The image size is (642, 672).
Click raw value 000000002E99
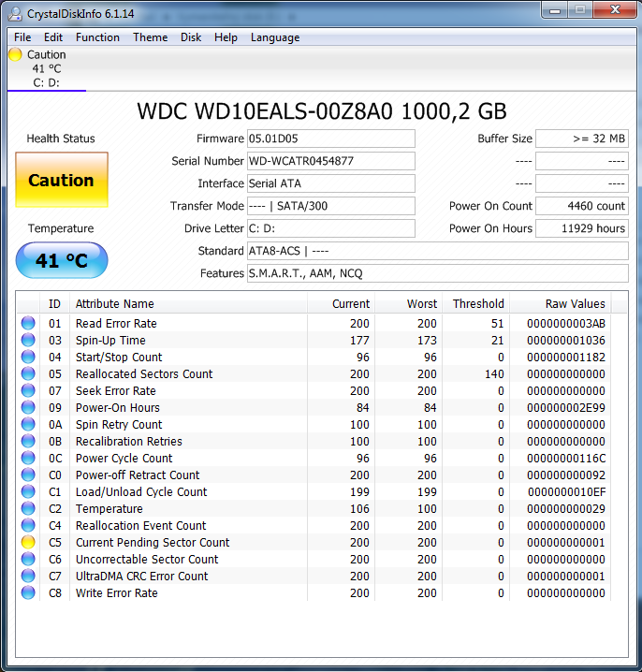(x=565, y=408)
